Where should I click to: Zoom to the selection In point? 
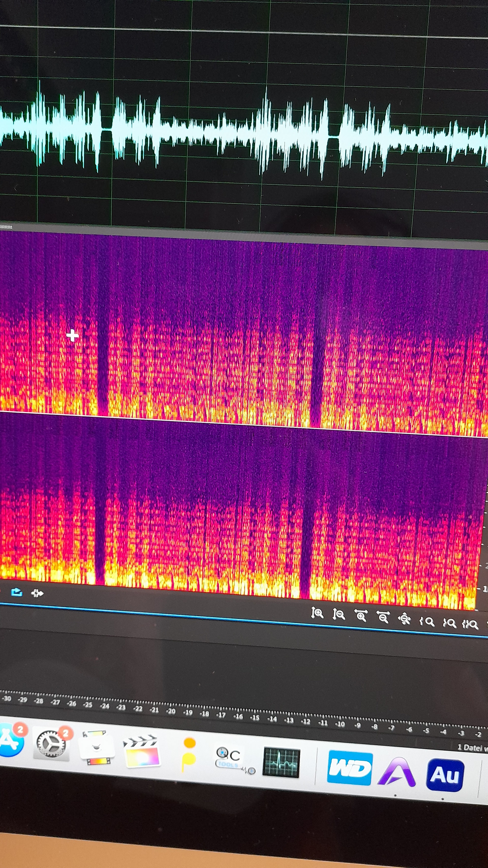pos(427,621)
